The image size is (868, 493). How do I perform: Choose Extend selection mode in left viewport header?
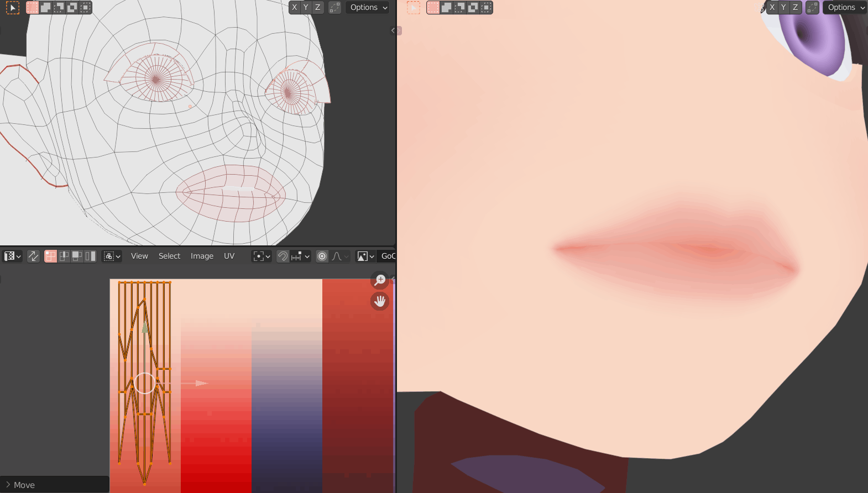[46, 8]
